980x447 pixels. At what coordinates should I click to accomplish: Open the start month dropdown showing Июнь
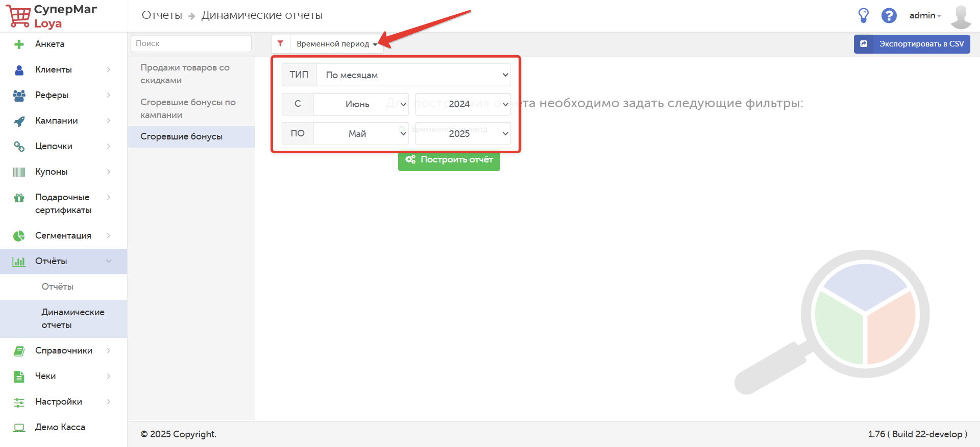pyautogui.click(x=361, y=104)
